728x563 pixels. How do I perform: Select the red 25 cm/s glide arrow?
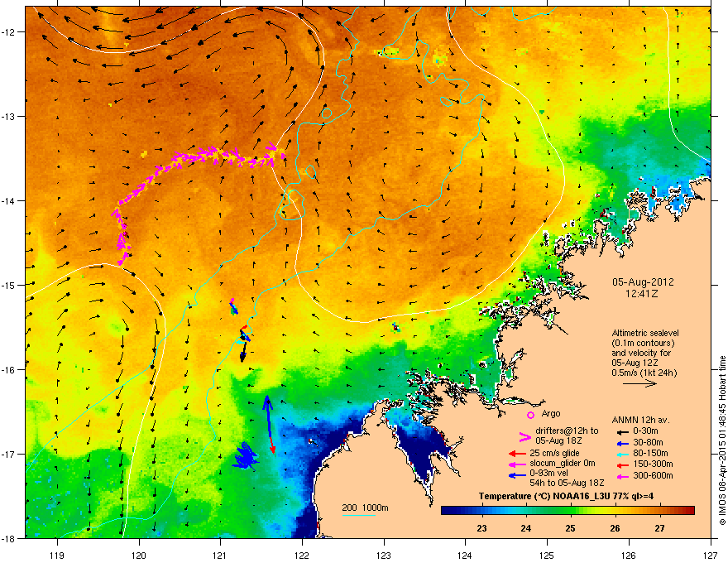tap(517, 454)
